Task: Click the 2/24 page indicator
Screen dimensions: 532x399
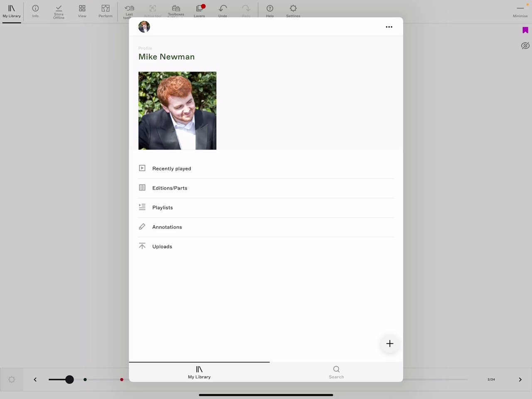Action: click(491, 379)
